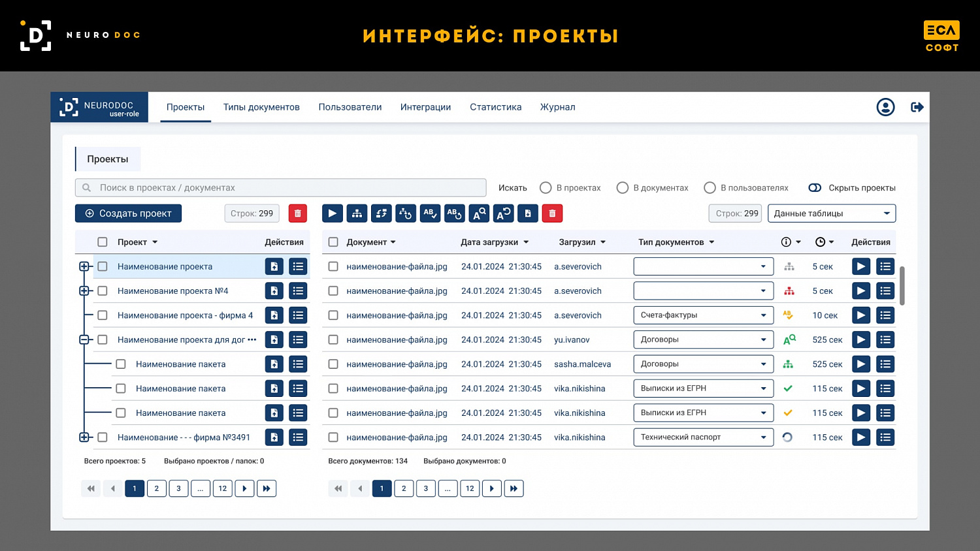980x551 pixels.
Task: Click red trash icon beside projects row count
Action: tap(298, 213)
